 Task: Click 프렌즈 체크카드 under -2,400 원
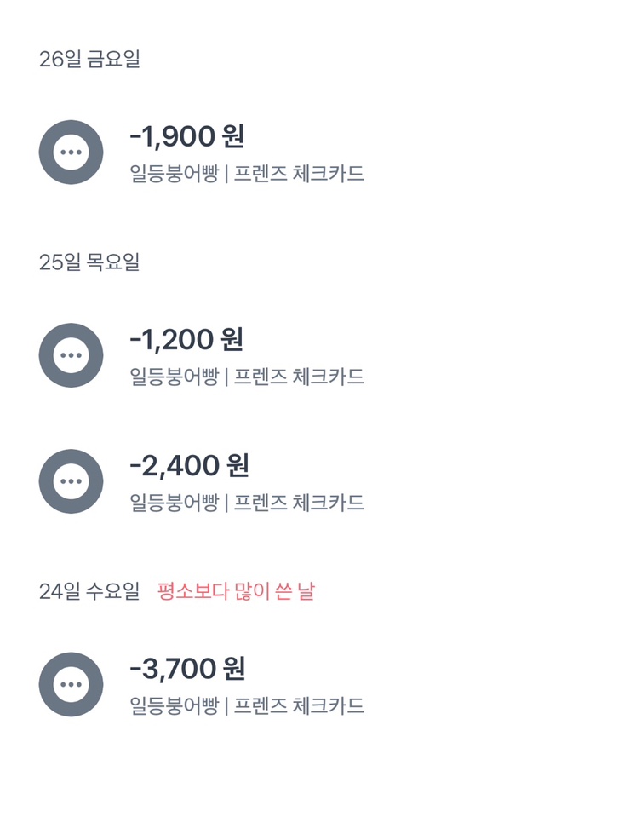point(299,503)
